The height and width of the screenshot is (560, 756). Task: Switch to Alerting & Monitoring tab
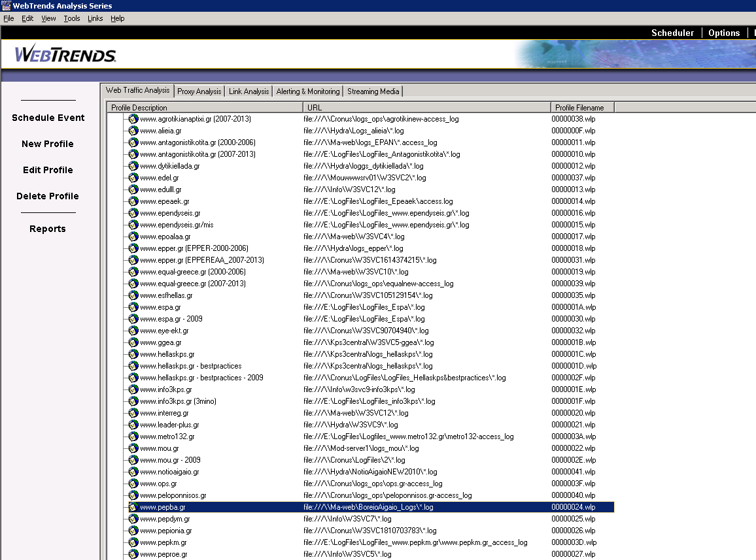tap(307, 91)
